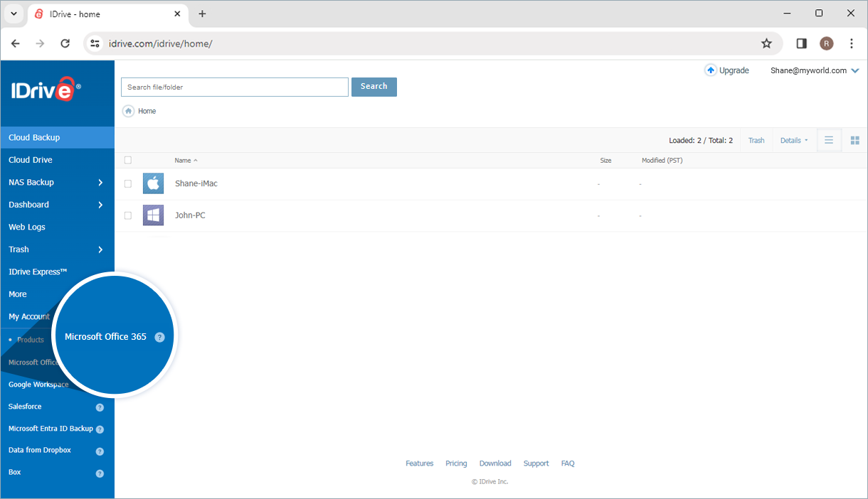Open Chrome side panel icon
Screen dimensions: 868x499
coord(801,43)
